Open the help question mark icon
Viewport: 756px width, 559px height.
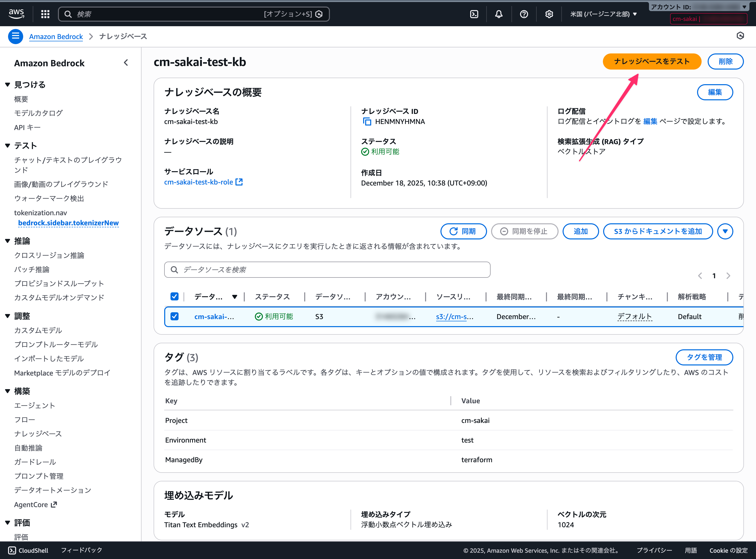pyautogui.click(x=524, y=14)
